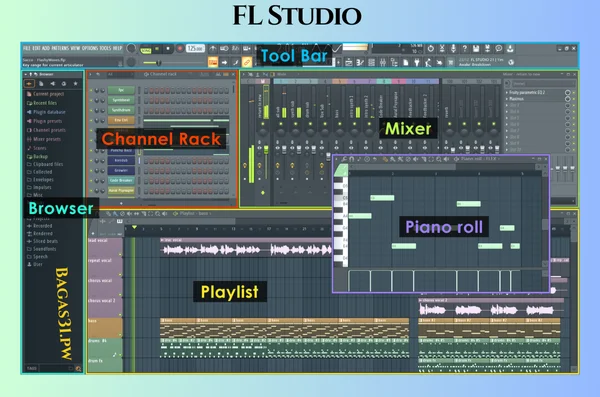
Task: Start playback with the play button
Action: click(x=157, y=49)
